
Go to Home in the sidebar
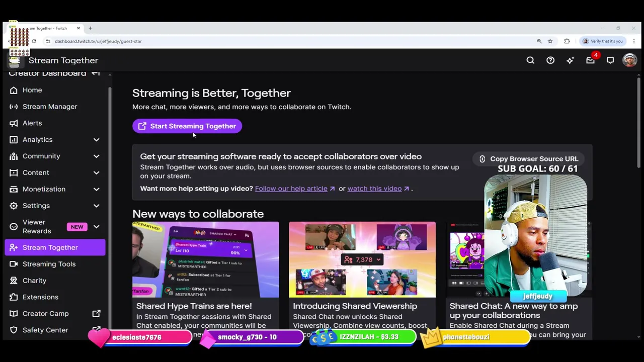[55, 90]
